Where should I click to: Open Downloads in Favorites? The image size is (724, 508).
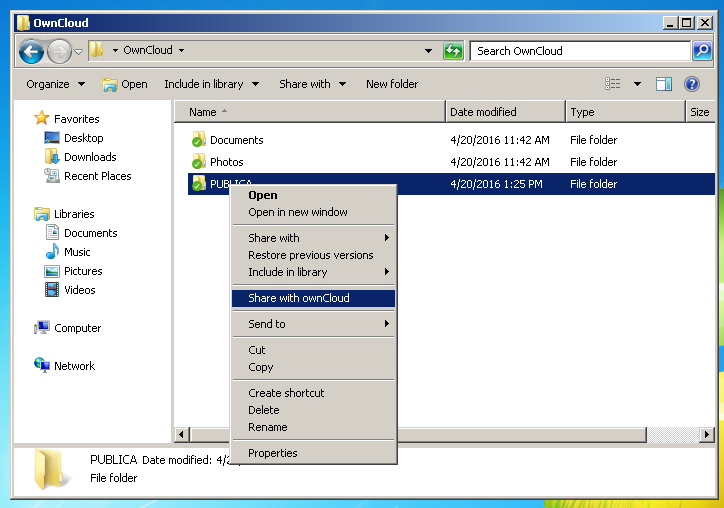pos(90,157)
